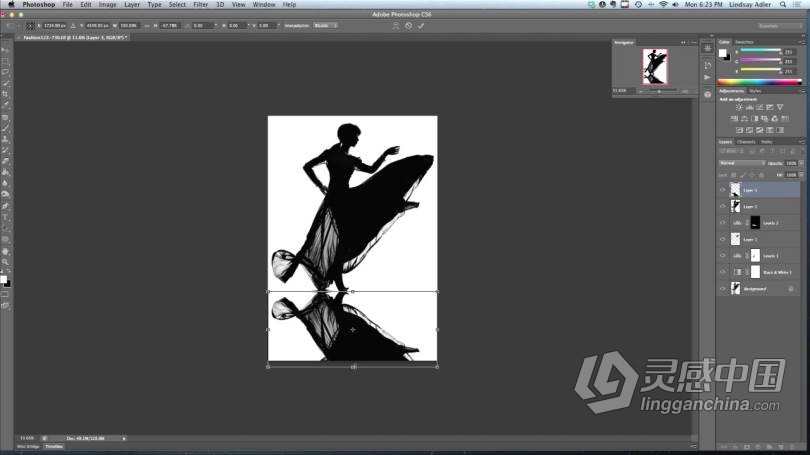Click the Navigator zoom slider
The image size is (810, 455).
tap(660, 91)
